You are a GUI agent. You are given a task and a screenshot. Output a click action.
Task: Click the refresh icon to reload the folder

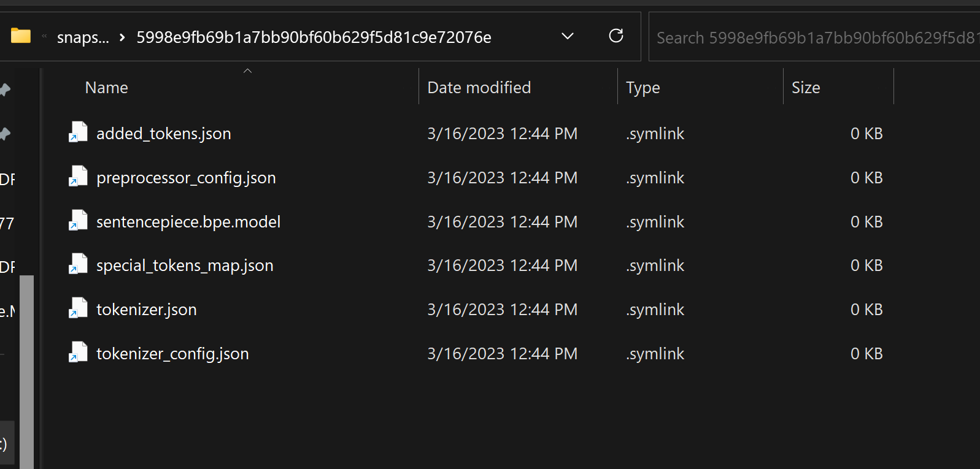click(616, 36)
